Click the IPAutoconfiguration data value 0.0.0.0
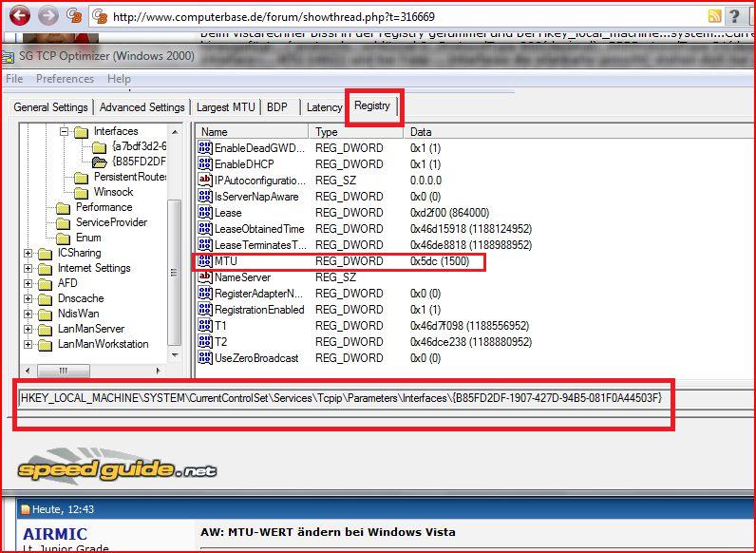The image size is (756, 553). (x=425, y=181)
